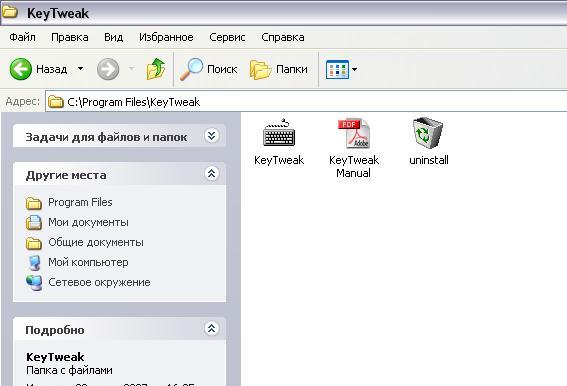Open Мои документы link
The width and height of the screenshot is (567, 386).
point(88,222)
